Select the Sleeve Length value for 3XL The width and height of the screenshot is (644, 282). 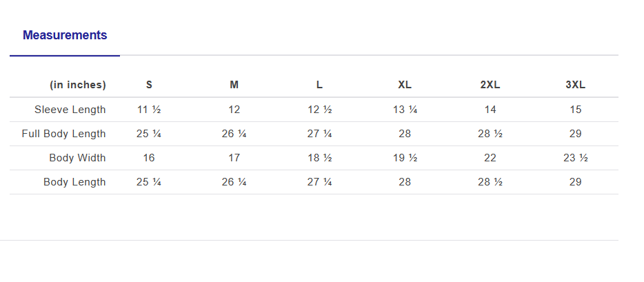coord(575,110)
